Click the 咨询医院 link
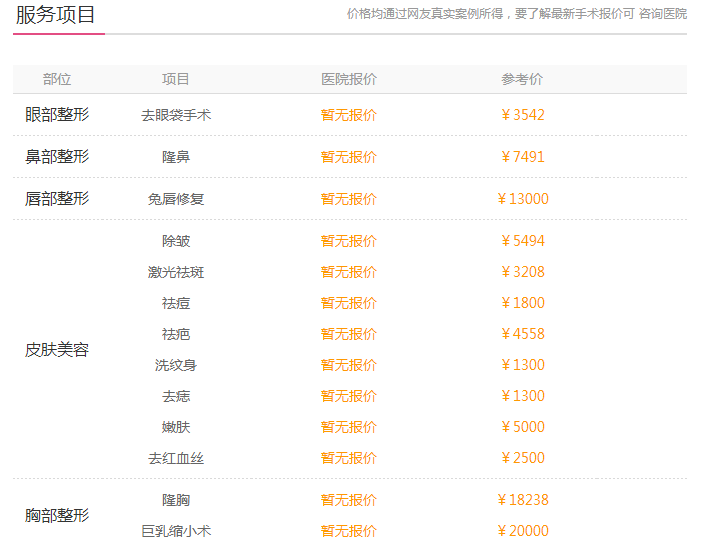 pos(662,14)
